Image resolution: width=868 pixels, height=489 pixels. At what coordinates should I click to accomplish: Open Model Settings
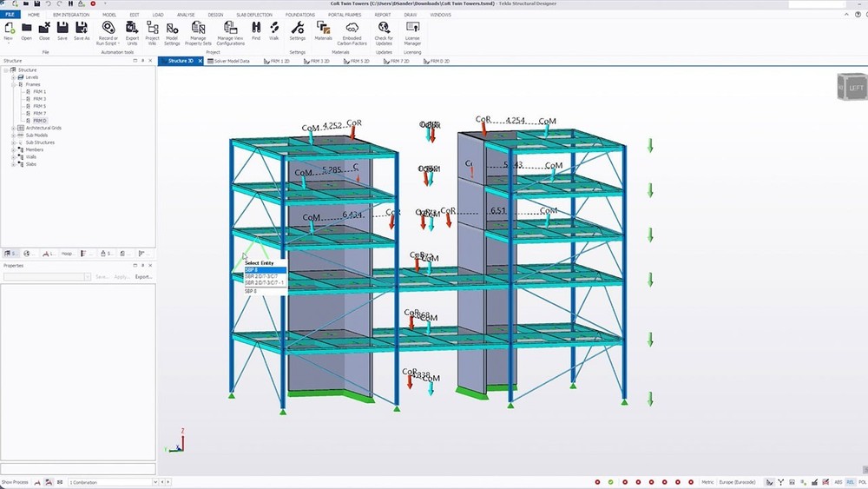(172, 33)
